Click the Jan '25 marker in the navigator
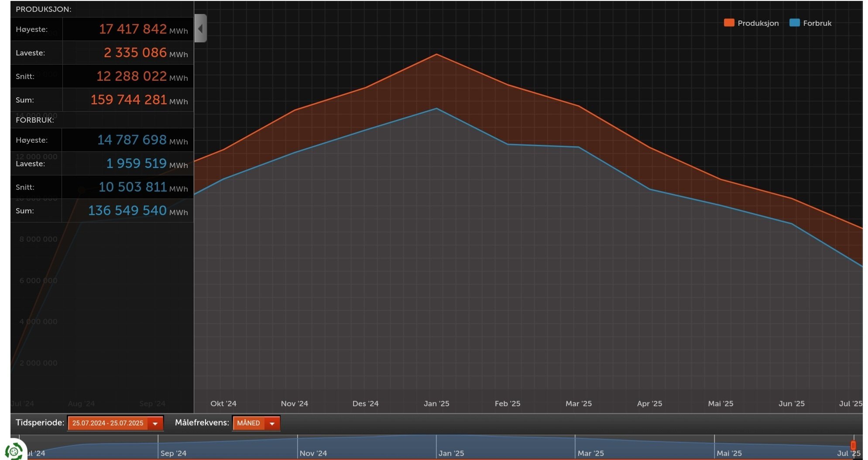The height and width of the screenshot is (460, 868). click(451, 453)
